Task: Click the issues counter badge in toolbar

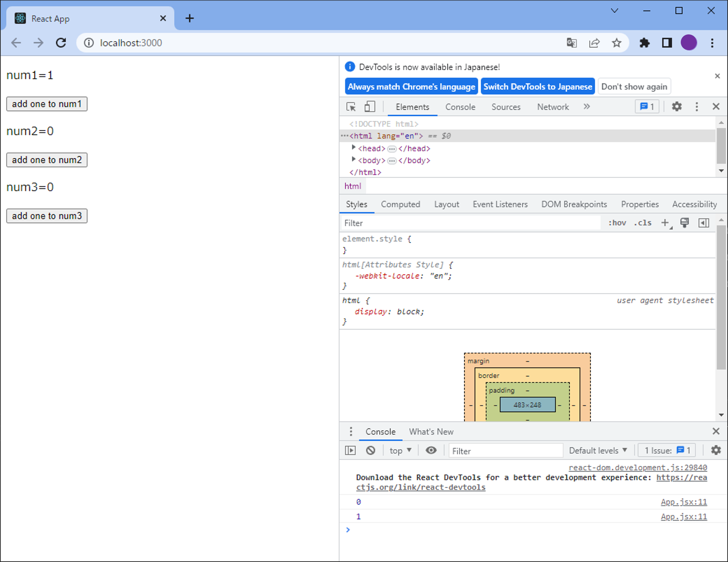Action: [647, 107]
